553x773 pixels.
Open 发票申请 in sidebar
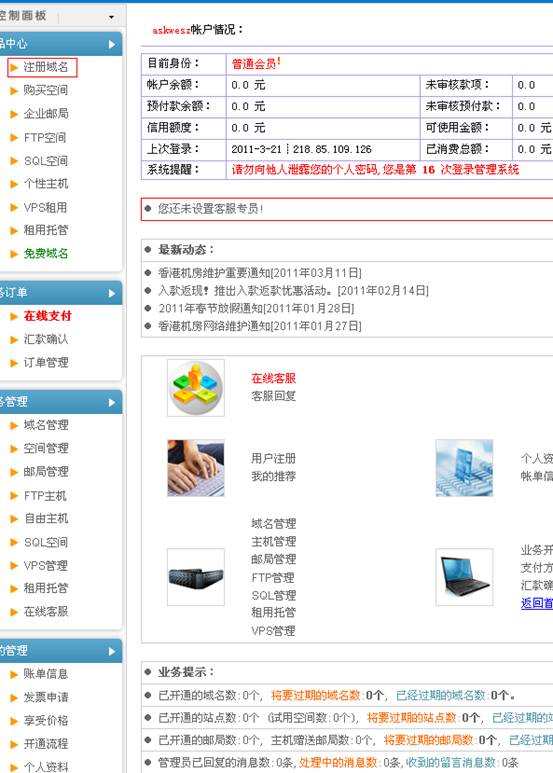click(46, 697)
